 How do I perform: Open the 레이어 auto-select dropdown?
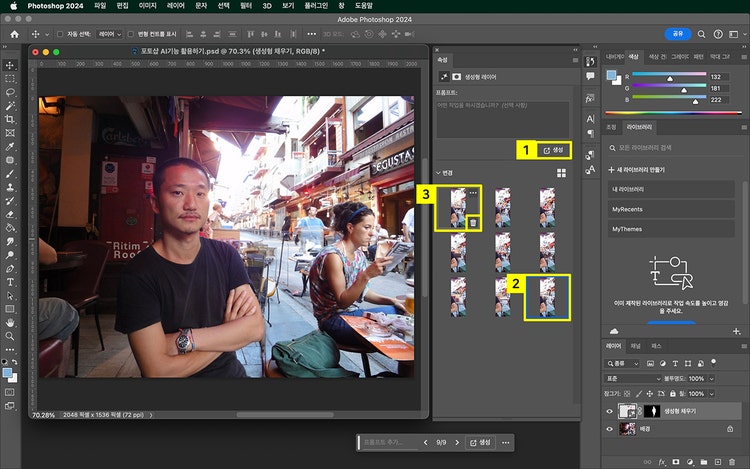(x=109, y=34)
